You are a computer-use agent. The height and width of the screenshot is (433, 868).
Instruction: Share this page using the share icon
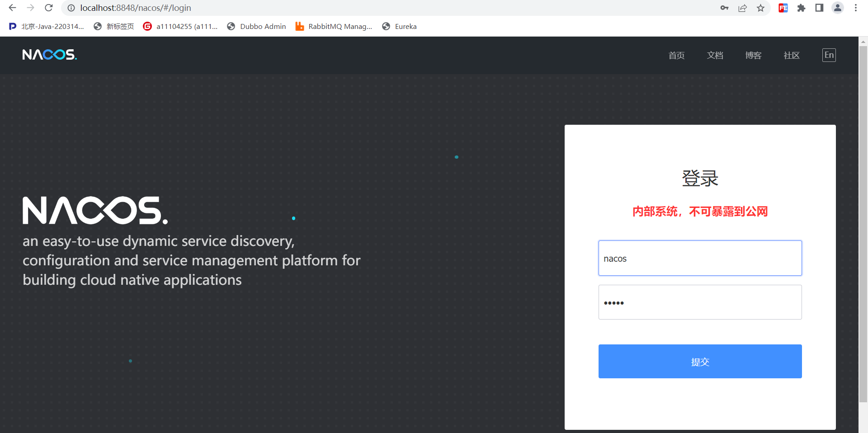743,8
